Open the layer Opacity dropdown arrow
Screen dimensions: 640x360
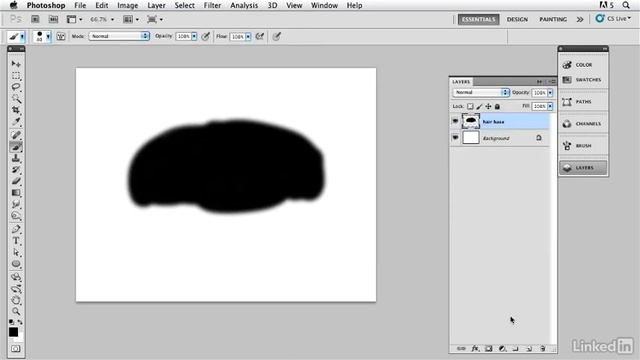pyautogui.click(x=550, y=93)
